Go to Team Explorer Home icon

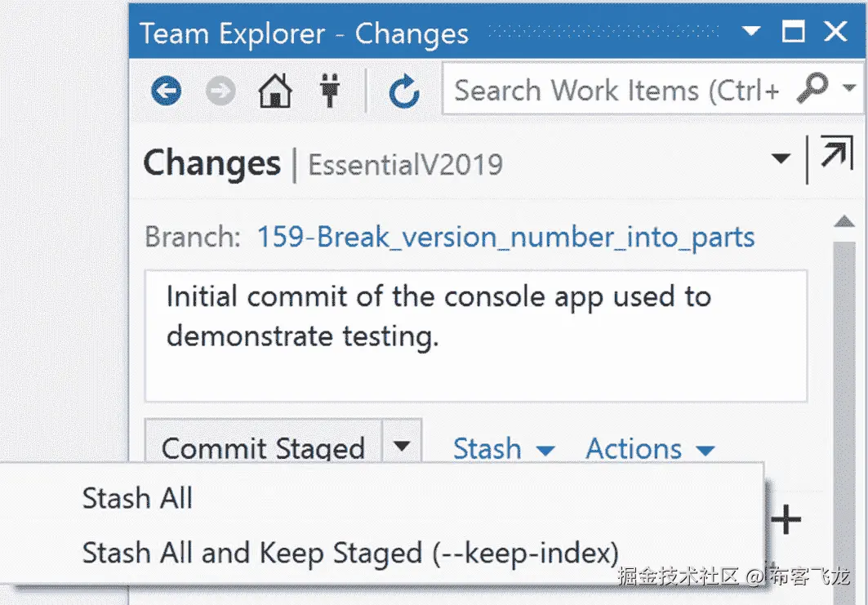(274, 91)
